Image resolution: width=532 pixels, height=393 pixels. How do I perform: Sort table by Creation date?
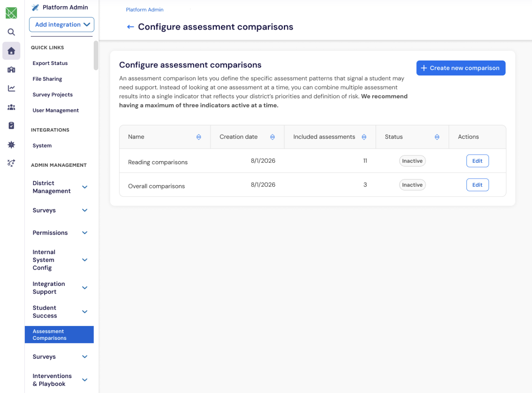272,137
